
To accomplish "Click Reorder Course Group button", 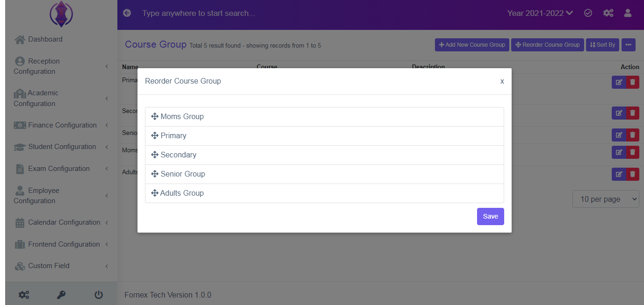I will (548, 45).
